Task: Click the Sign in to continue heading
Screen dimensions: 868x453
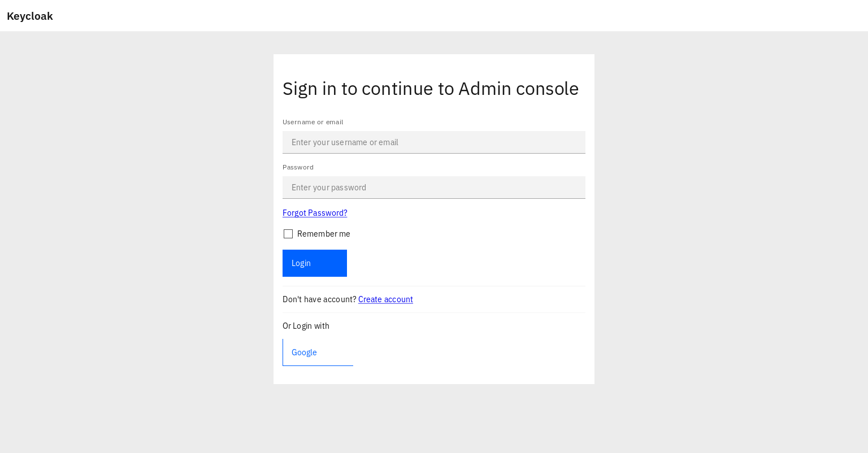Action: click(431, 89)
